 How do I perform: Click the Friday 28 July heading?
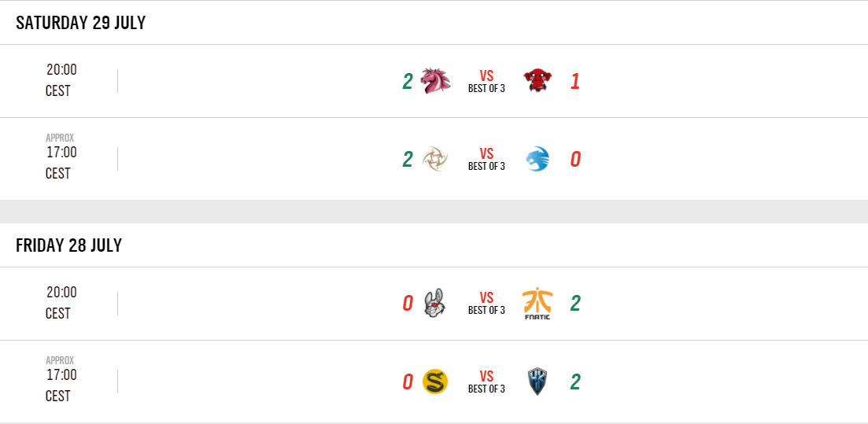point(69,245)
